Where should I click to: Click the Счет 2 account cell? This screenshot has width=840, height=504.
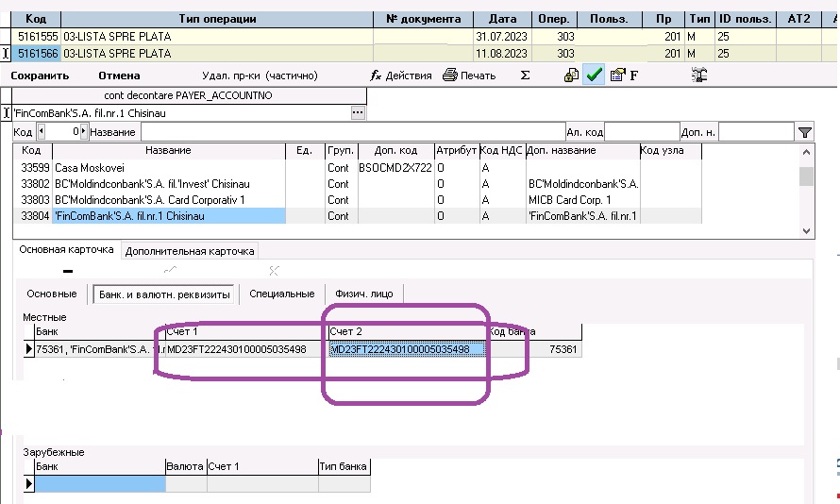[x=407, y=349]
